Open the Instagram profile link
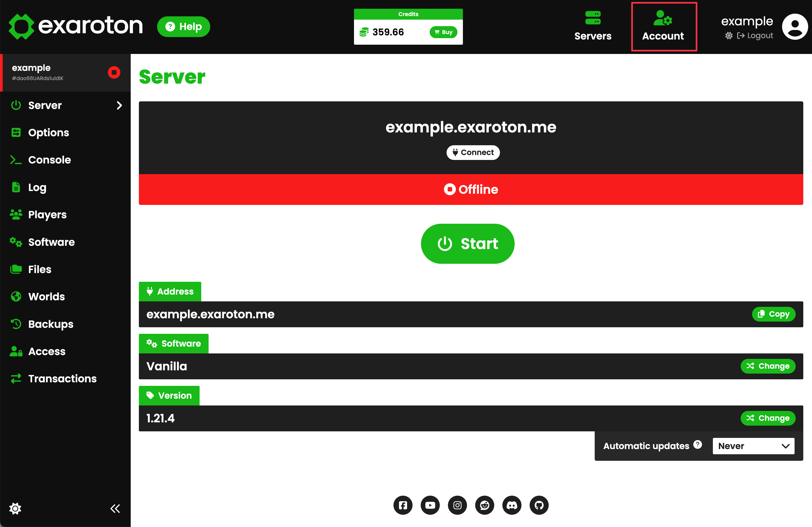This screenshot has height=527, width=812. [x=457, y=505]
